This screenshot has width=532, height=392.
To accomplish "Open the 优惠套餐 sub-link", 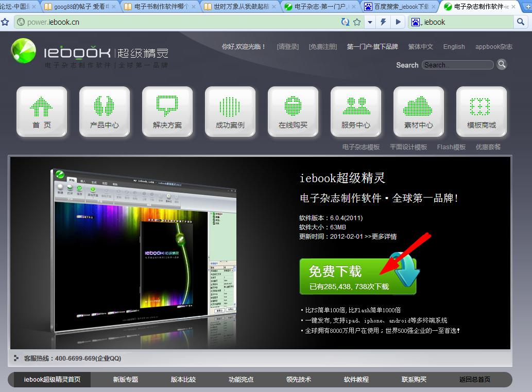I will pyautogui.click(x=488, y=147).
